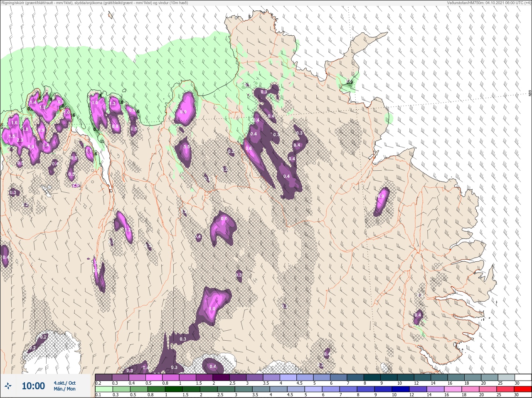Select the lightest green 0.1 rain legend swatch
532x398 pixels.
point(103,389)
